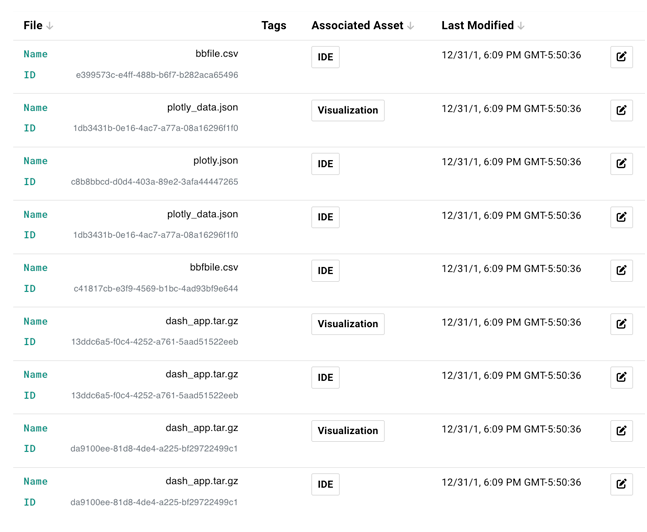Sort using the Associated Asset arrow
This screenshot has height=532, width=647.
tap(410, 26)
